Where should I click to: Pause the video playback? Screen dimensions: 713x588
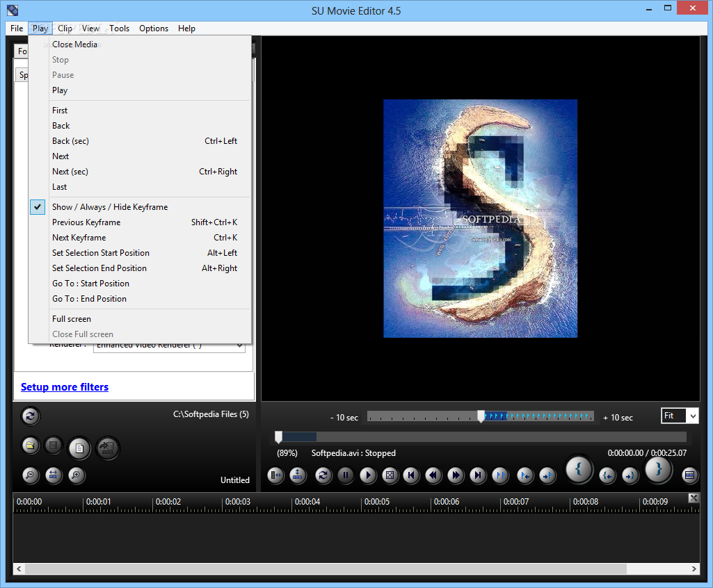tap(346, 475)
